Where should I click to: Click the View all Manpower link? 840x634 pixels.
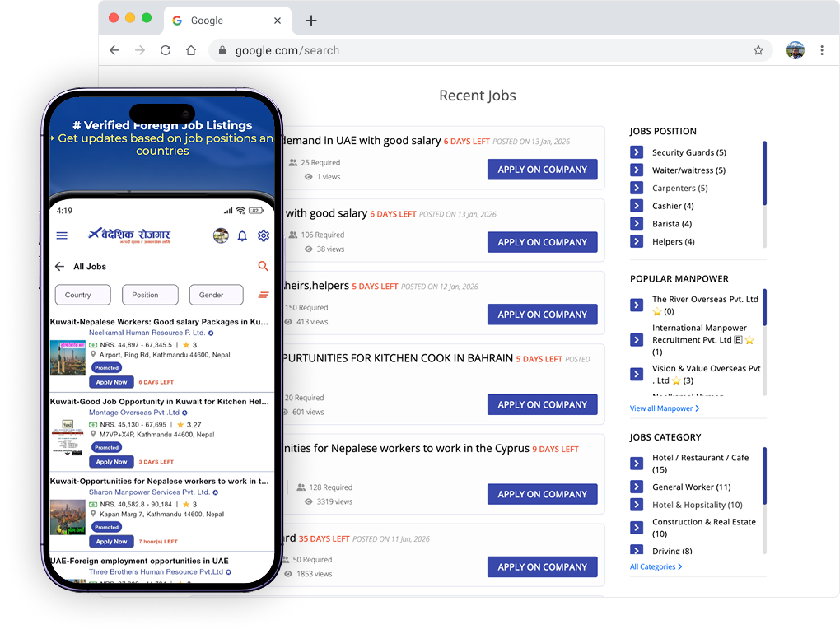(664, 408)
